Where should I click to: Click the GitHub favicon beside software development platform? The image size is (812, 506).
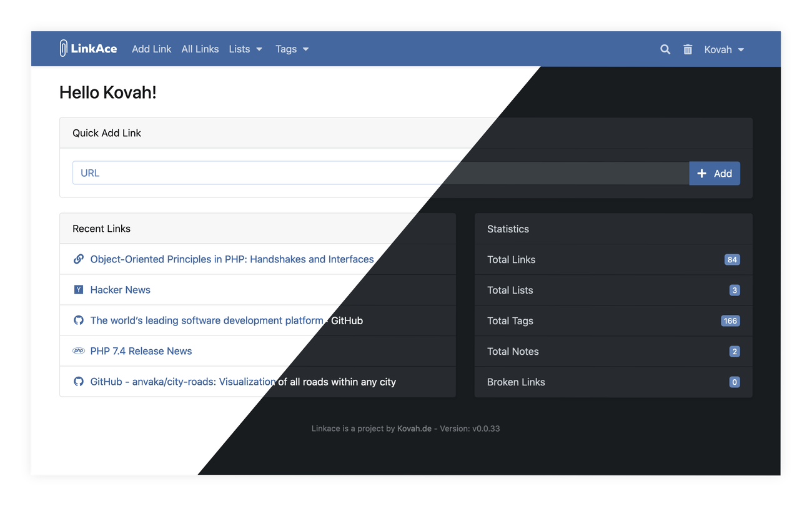[x=78, y=320]
